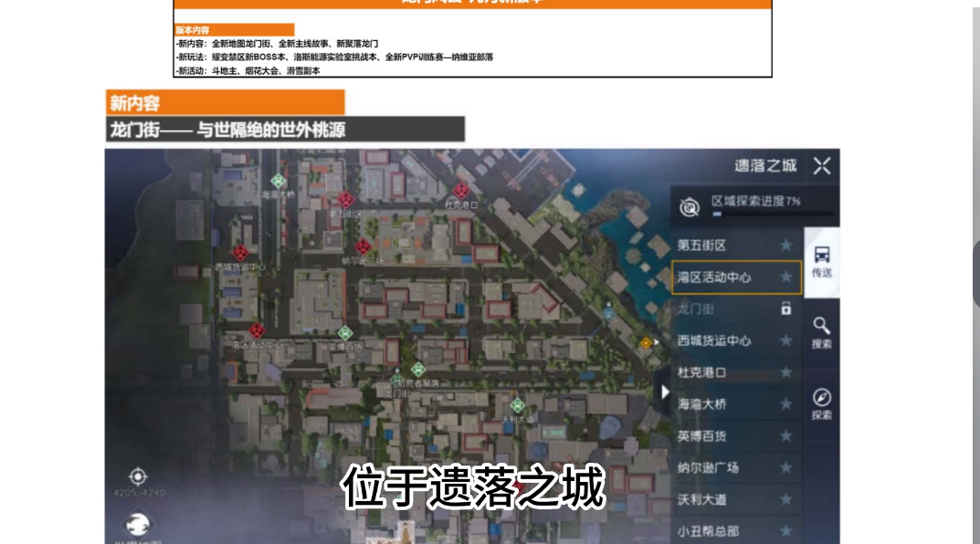Center map with the crosshair locate icon
The width and height of the screenshot is (980, 544).
(138, 476)
